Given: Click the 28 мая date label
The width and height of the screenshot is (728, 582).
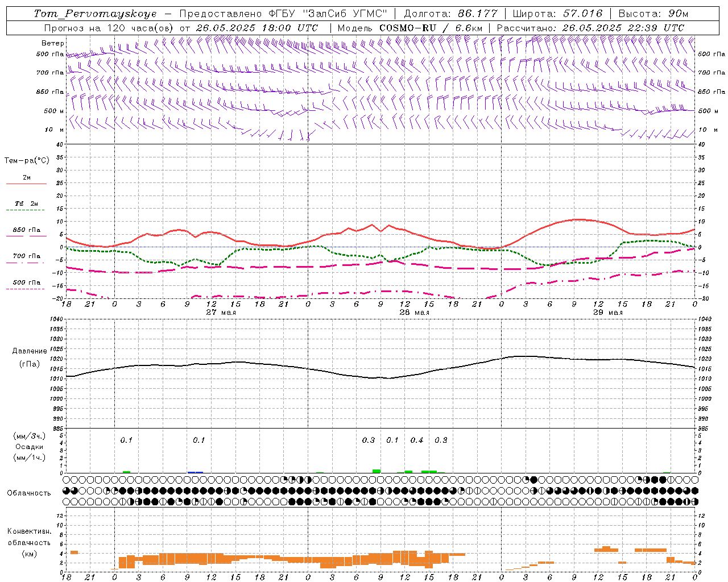Looking at the screenshot, I should [x=414, y=313].
